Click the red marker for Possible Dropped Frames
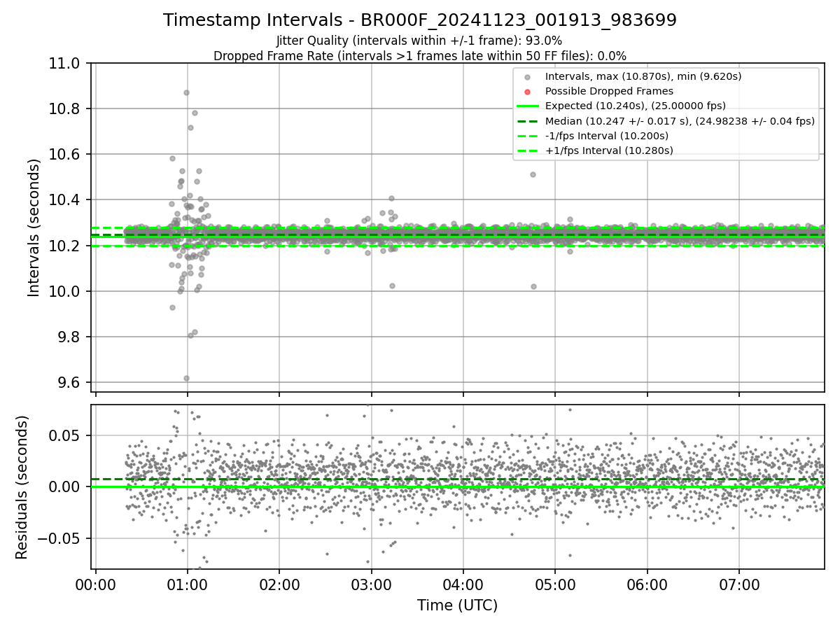 click(x=528, y=92)
